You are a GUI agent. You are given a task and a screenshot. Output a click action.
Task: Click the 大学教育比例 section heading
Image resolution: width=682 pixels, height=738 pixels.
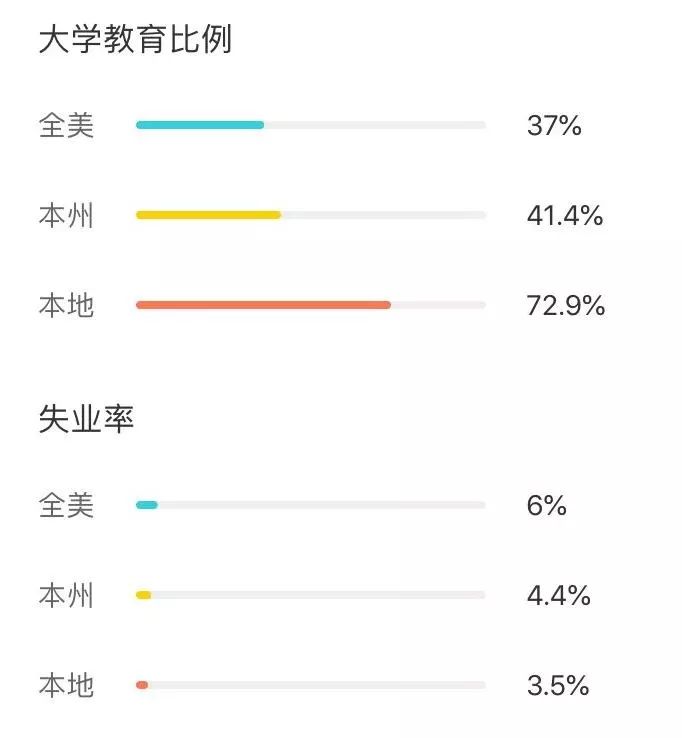click(135, 40)
